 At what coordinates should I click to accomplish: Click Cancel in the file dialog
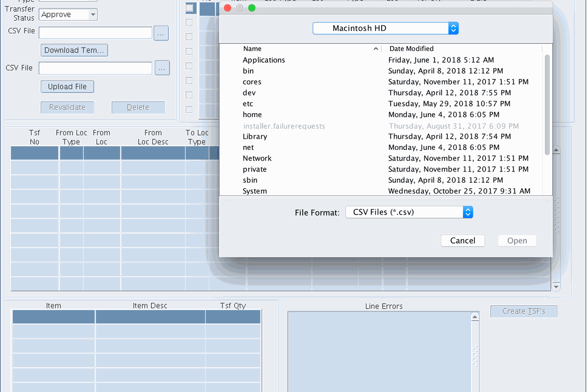(463, 241)
